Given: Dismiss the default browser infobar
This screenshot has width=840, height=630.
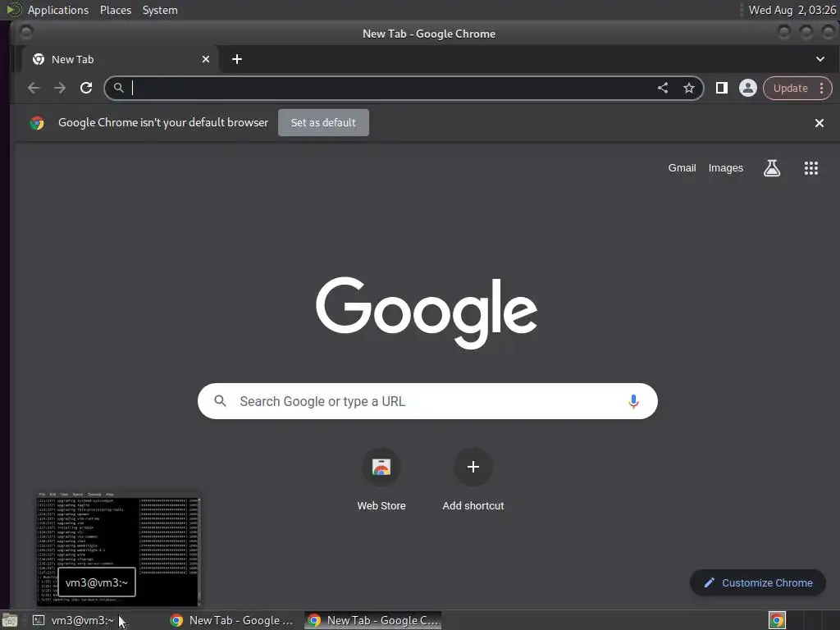Looking at the screenshot, I should tap(819, 123).
